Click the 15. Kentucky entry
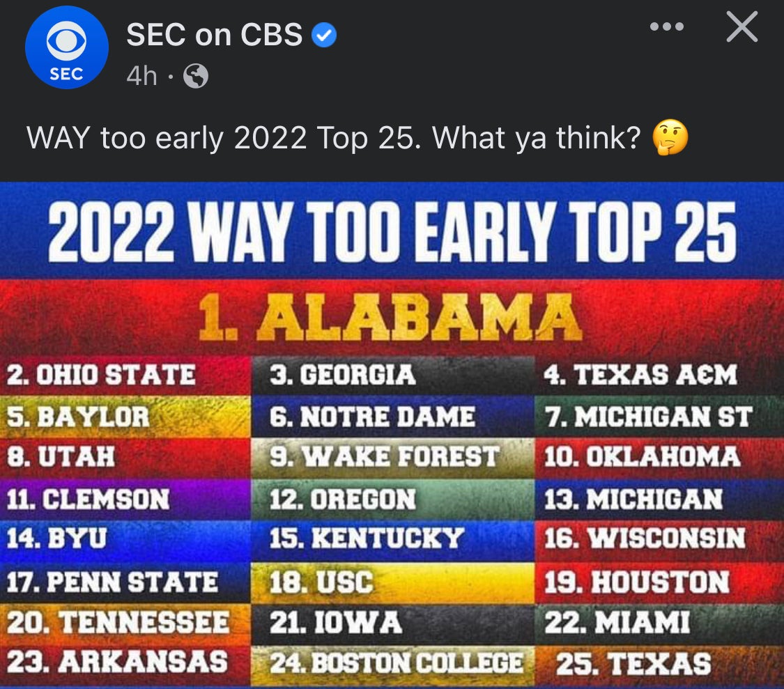Screen dimensions: 784x689 point(367,539)
